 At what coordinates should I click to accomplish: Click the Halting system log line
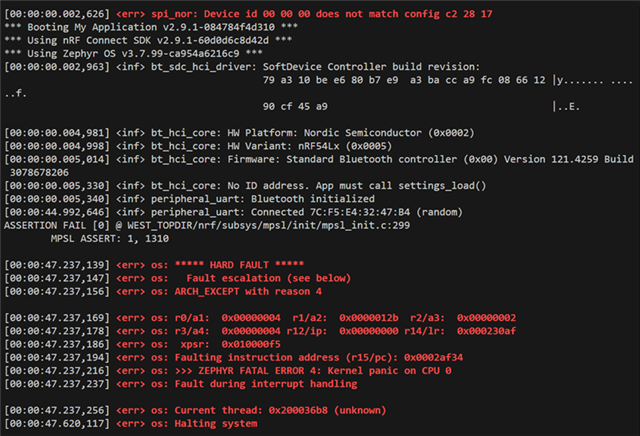click(131, 424)
